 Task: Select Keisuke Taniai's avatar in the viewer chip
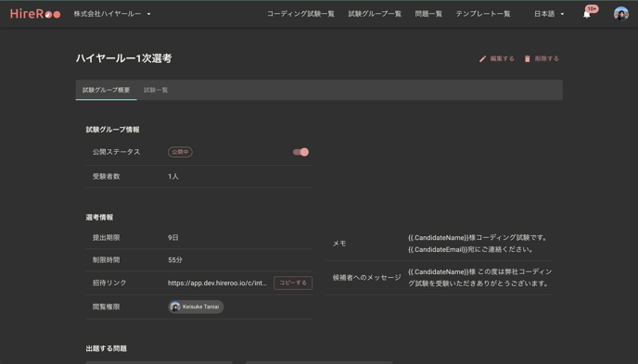pyautogui.click(x=175, y=307)
